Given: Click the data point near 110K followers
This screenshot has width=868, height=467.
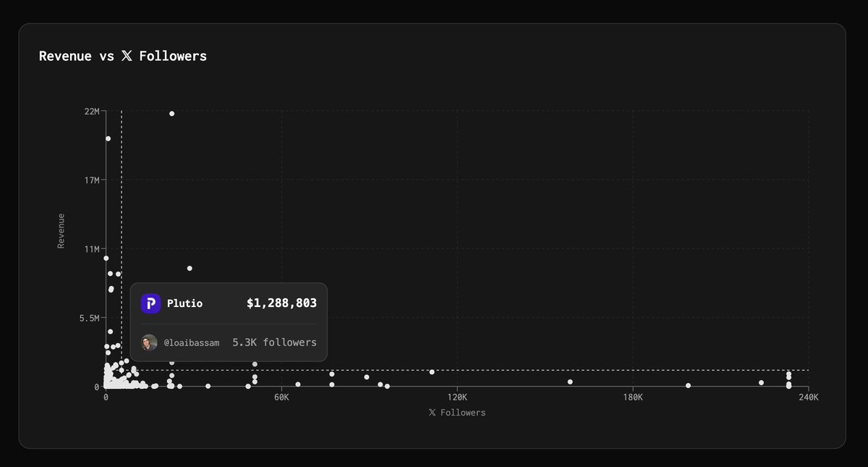Looking at the screenshot, I should pos(432,372).
